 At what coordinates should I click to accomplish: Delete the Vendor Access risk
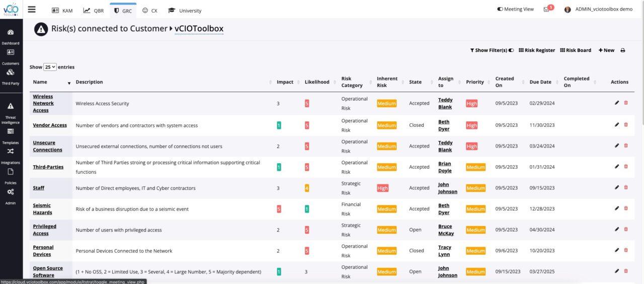tap(626, 124)
